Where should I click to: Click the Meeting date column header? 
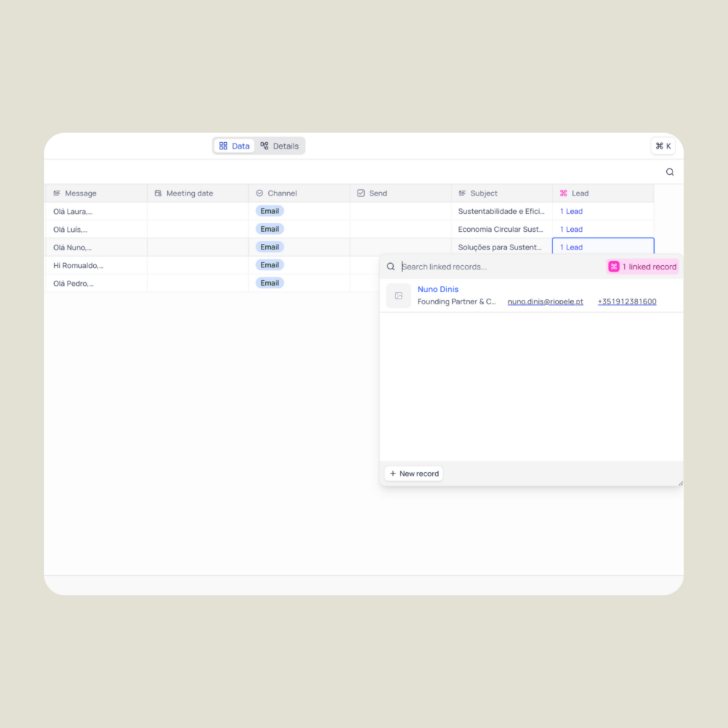(189, 193)
